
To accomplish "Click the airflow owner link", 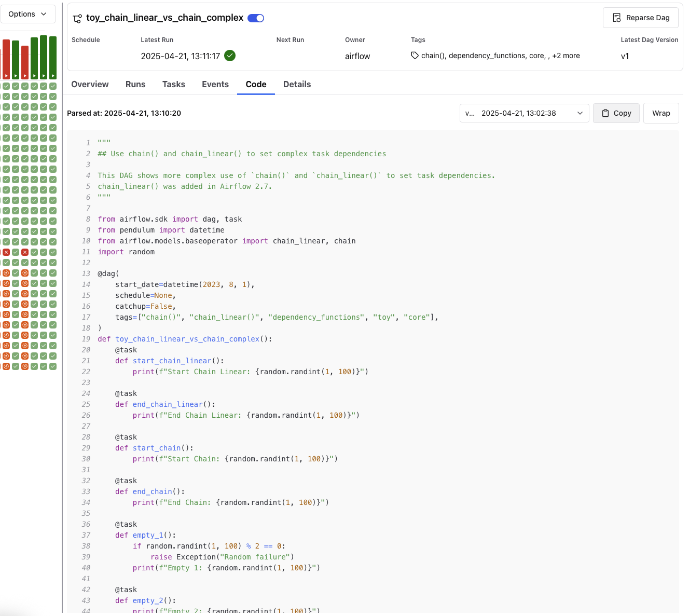I will tap(357, 56).
